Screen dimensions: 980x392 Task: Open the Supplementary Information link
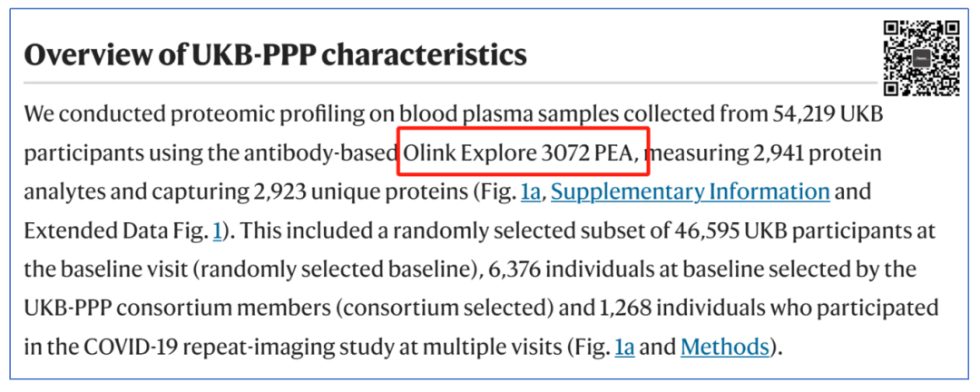pos(690,192)
